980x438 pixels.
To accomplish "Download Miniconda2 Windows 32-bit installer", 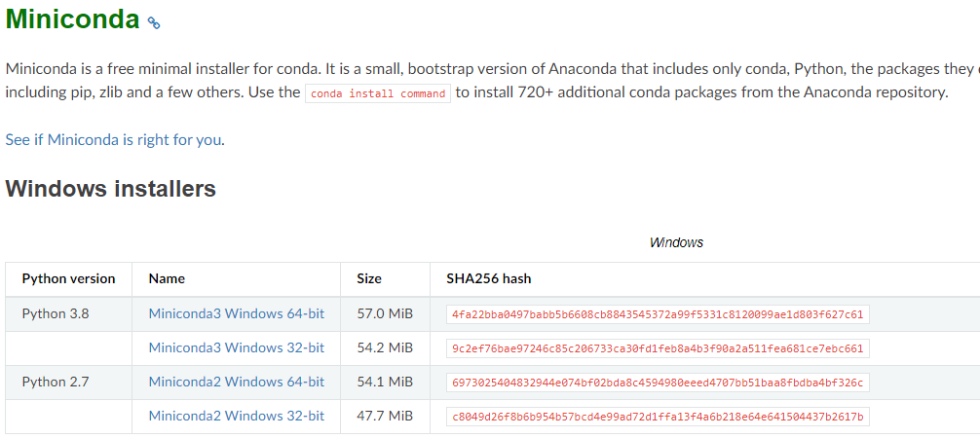I will pos(237,416).
